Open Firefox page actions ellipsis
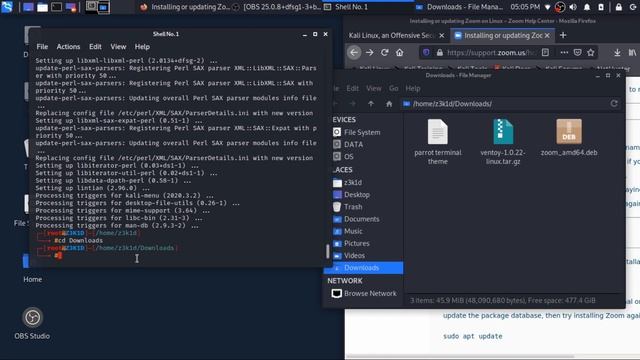640x360 pixels. click(564, 52)
